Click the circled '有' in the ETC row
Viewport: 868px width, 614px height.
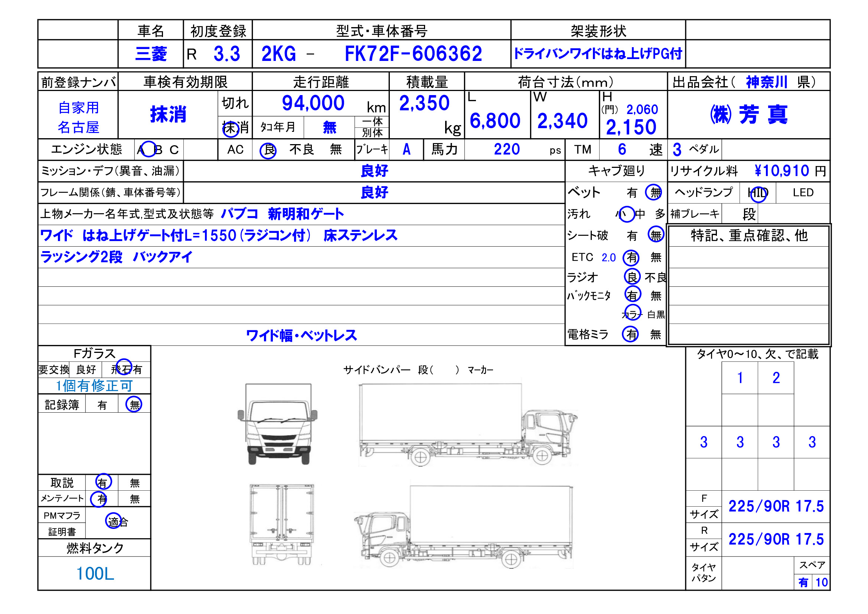click(x=631, y=258)
